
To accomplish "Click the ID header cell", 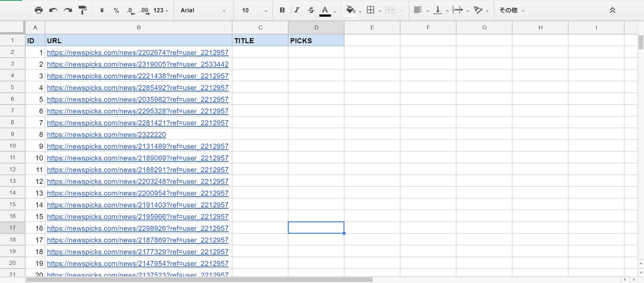I will coord(35,40).
